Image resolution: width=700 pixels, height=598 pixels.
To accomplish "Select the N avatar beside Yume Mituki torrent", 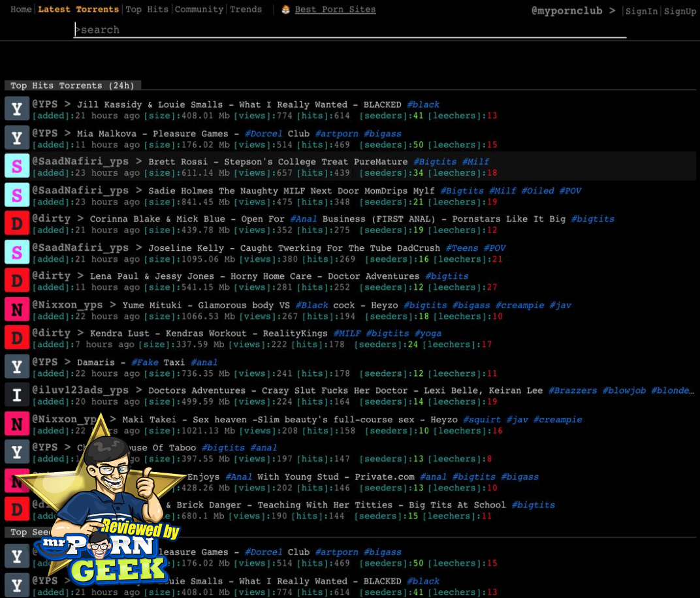I will coord(17,309).
